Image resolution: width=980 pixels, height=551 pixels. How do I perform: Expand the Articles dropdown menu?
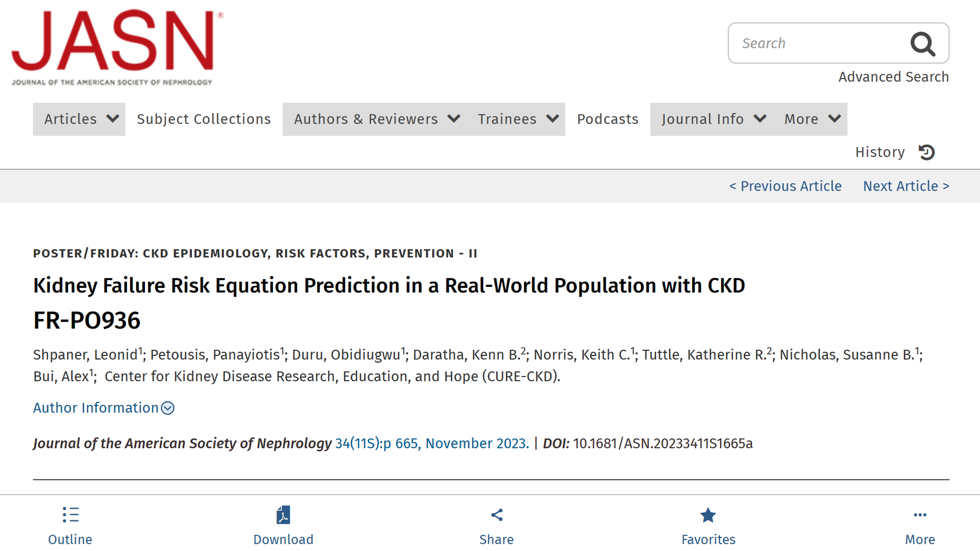click(x=79, y=119)
